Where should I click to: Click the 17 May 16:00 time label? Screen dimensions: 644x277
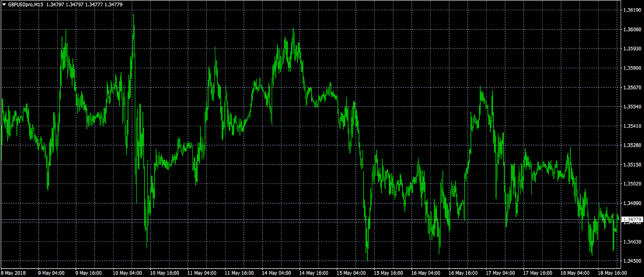point(537,273)
